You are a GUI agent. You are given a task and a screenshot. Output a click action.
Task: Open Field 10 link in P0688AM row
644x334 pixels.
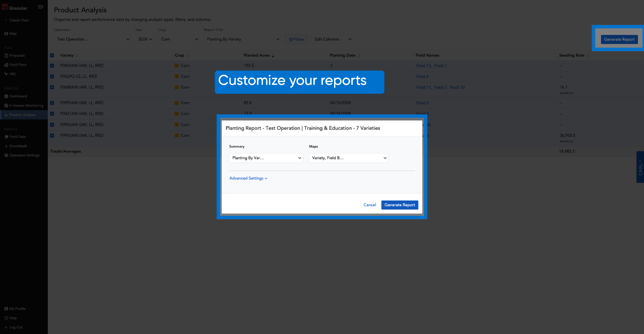pyautogui.click(x=458, y=88)
